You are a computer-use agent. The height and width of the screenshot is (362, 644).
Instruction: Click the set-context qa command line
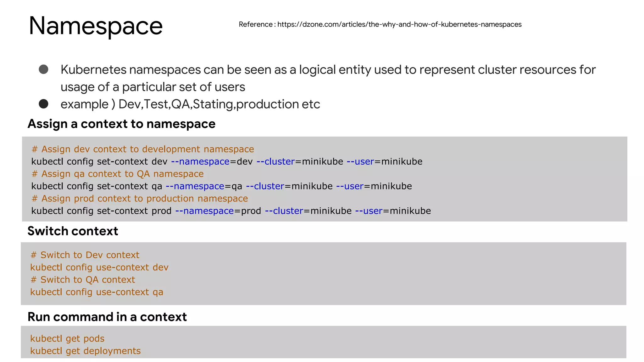[221, 186]
